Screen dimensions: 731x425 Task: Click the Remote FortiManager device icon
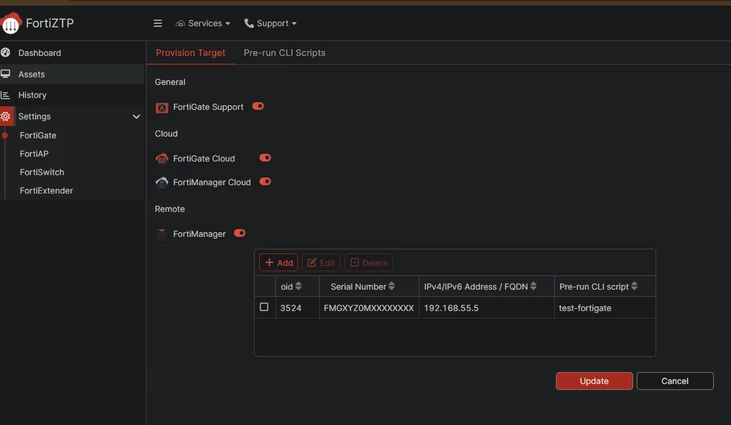[162, 234]
